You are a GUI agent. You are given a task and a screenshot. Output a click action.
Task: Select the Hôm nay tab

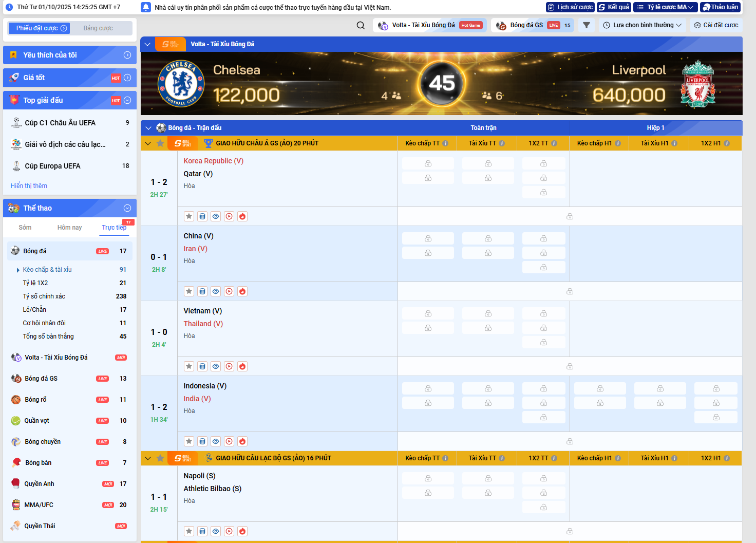pyautogui.click(x=69, y=228)
